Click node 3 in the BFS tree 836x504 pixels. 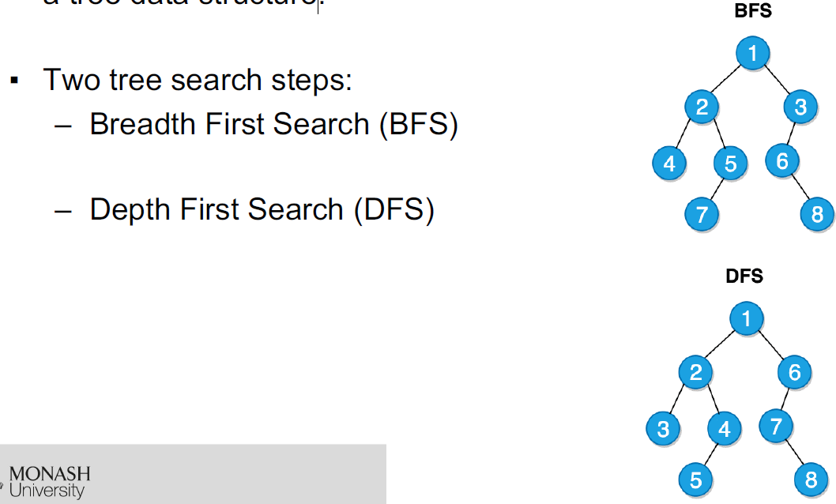pyautogui.click(x=800, y=107)
